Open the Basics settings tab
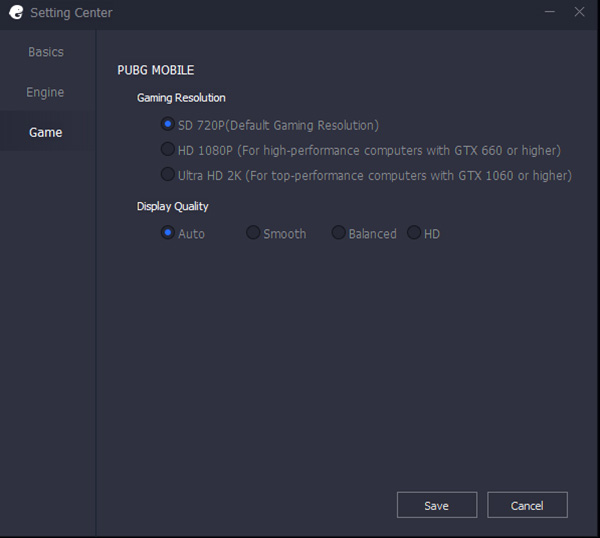Screen dimensions: 600x538 (x=46, y=52)
